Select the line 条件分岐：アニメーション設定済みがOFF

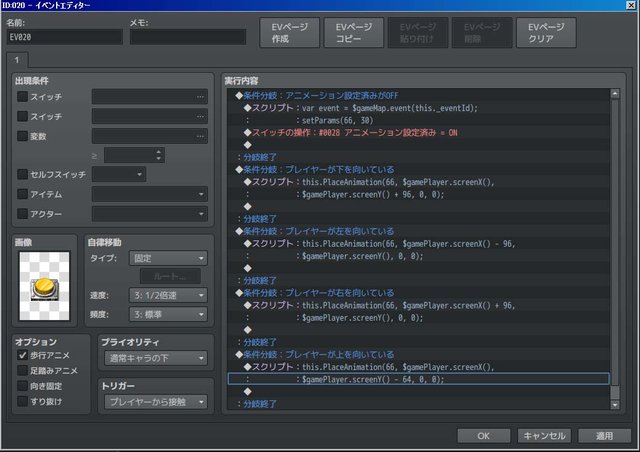click(418, 96)
